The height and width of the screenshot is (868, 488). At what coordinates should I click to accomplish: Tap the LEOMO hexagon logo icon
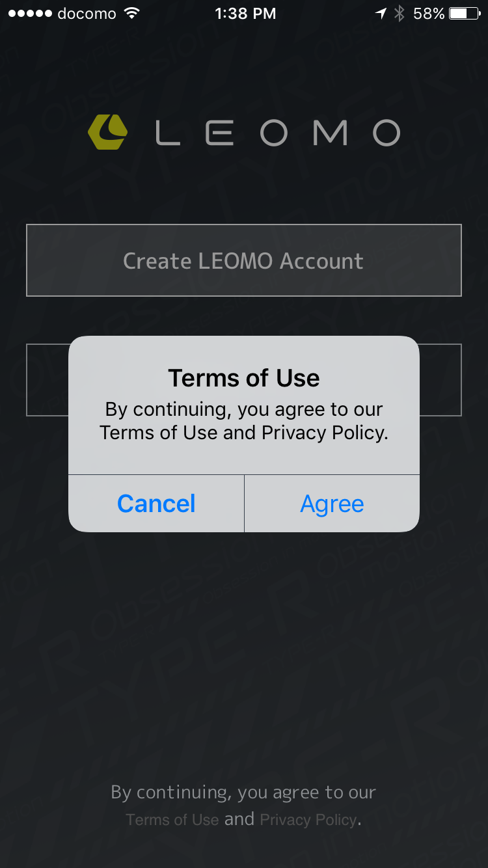107,132
